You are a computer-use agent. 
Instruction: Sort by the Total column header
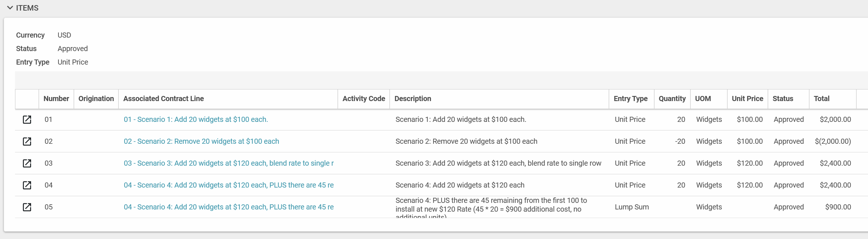tap(821, 99)
